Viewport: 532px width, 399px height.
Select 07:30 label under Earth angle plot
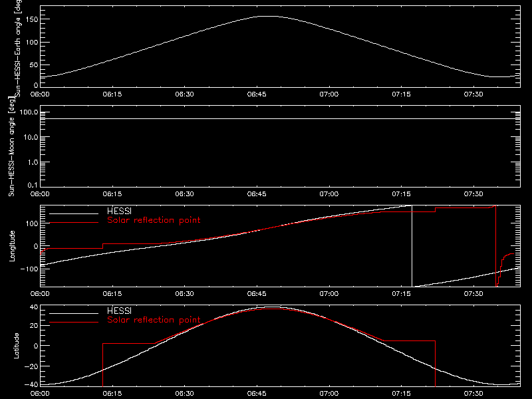click(473, 94)
